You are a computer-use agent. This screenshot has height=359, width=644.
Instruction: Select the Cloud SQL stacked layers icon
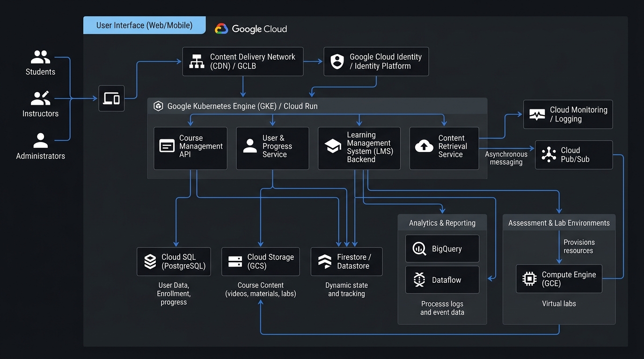click(150, 262)
